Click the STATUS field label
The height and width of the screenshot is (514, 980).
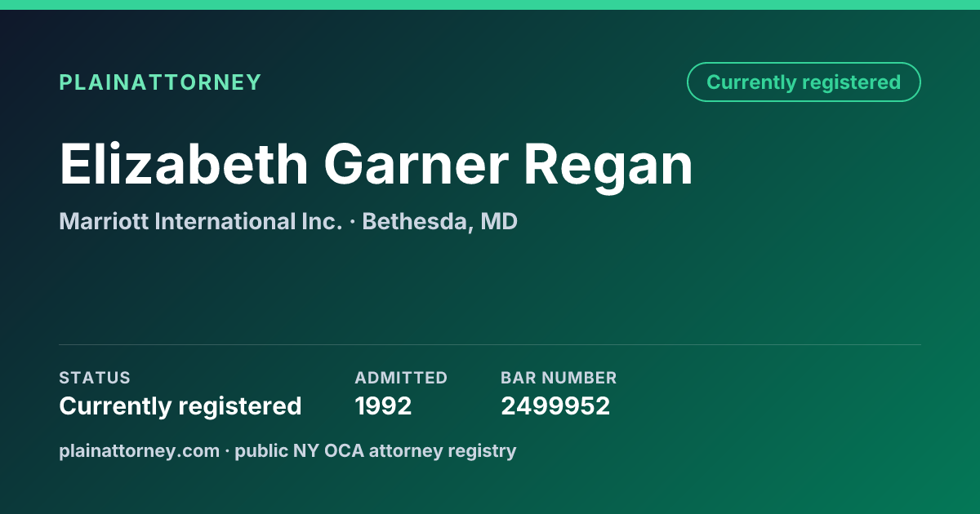pos(95,378)
